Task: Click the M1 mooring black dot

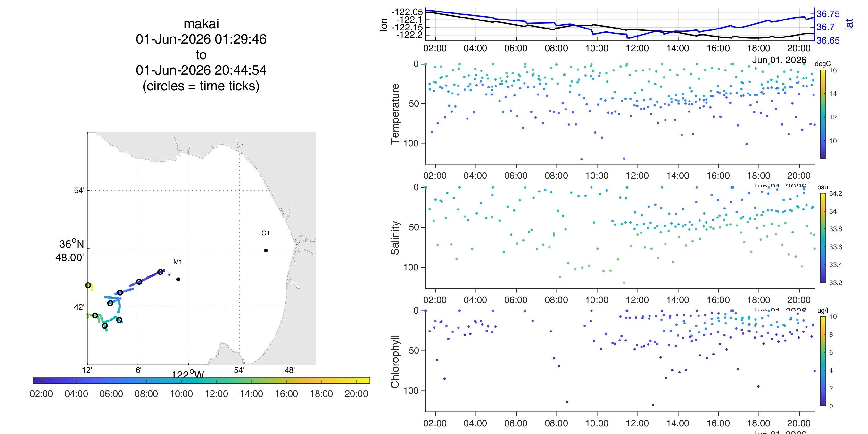Action: (x=178, y=279)
